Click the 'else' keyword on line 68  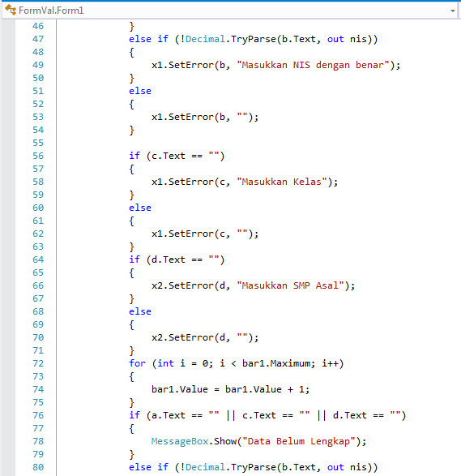(140, 311)
